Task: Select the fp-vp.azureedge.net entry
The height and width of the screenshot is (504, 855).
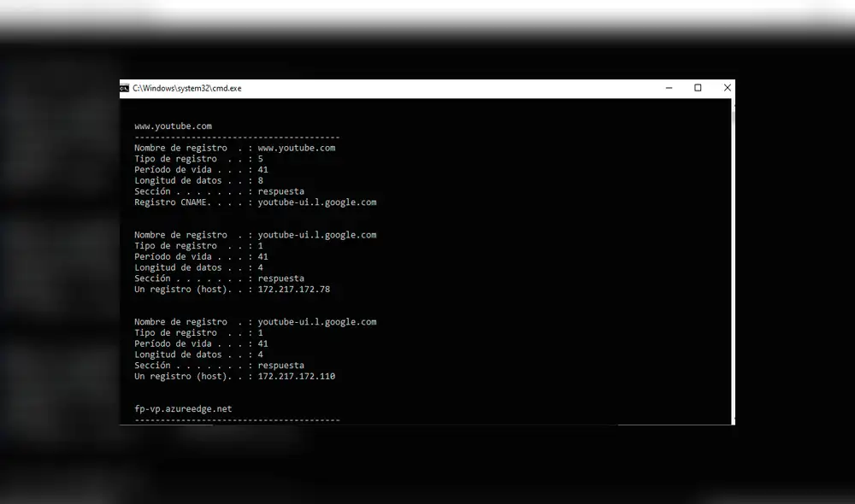Action: (183, 408)
